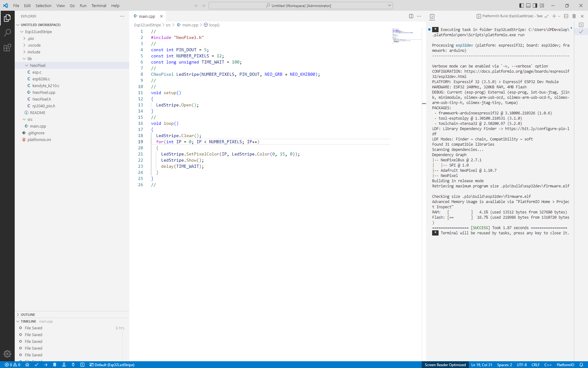
Task: Customize layout icon in title bar
Action: (x=542, y=6)
